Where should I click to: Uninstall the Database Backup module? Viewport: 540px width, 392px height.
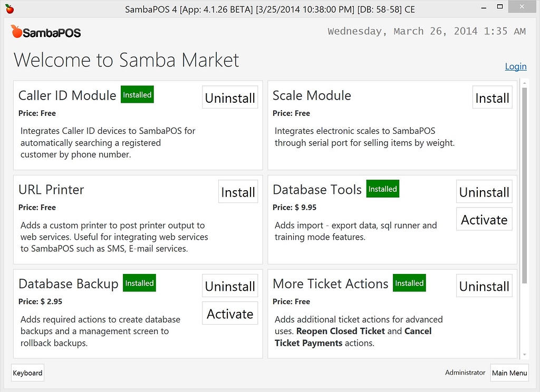pos(229,286)
